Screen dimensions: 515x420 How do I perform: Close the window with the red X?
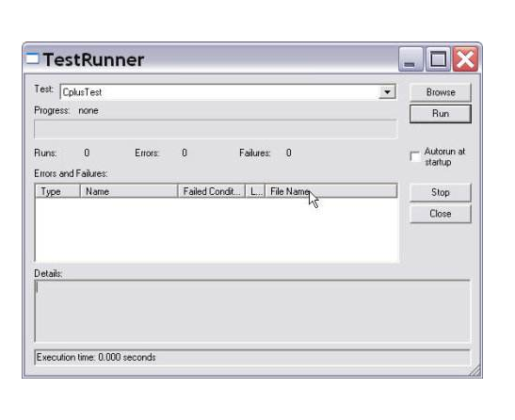pos(465,59)
